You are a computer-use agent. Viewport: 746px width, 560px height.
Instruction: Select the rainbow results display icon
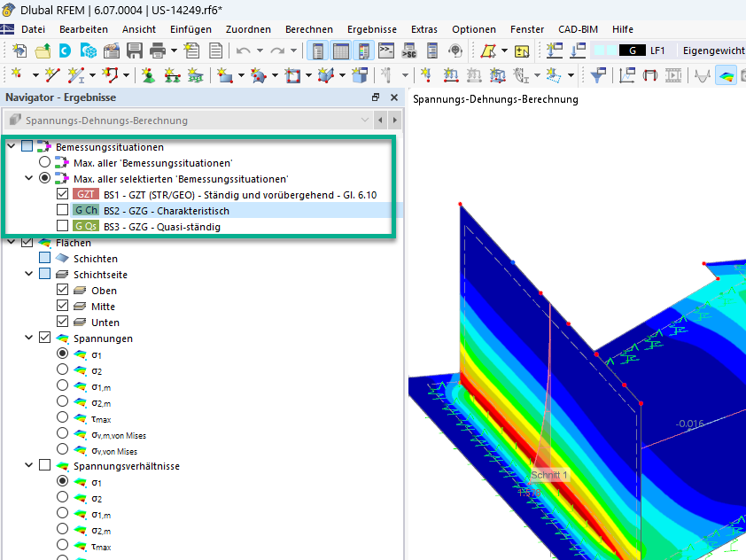[727, 74]
